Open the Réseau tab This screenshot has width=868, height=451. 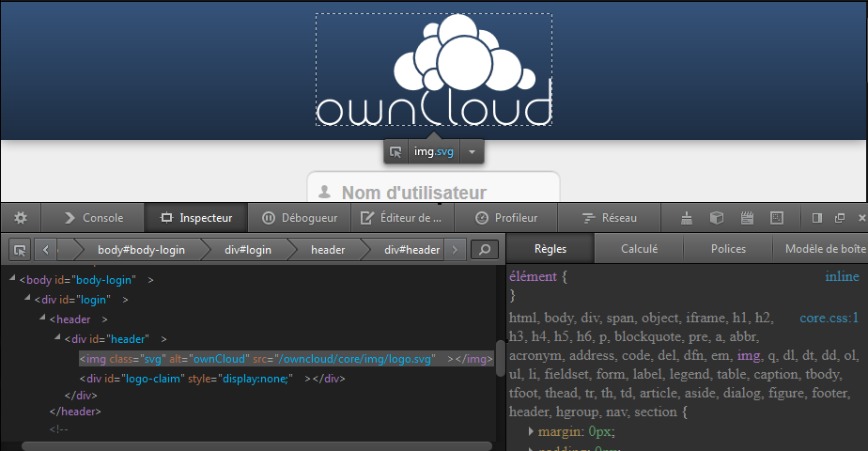tap(609, 218)
